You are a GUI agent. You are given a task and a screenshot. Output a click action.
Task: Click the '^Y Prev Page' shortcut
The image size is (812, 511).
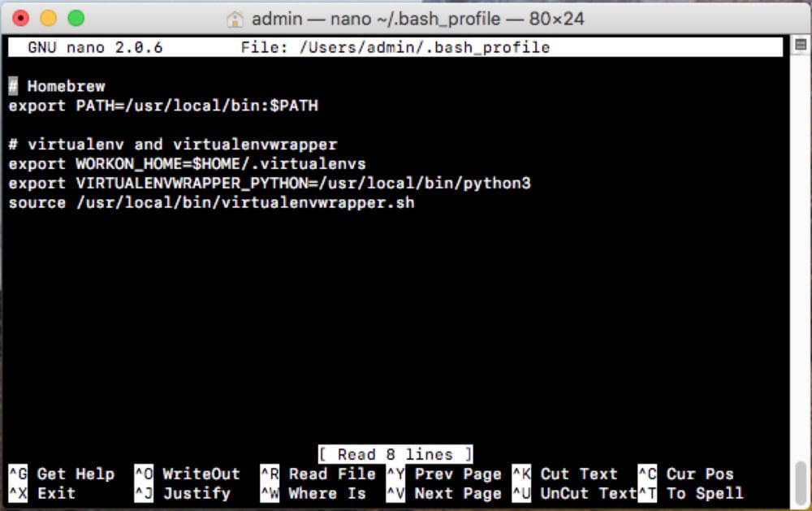point(444,474)
